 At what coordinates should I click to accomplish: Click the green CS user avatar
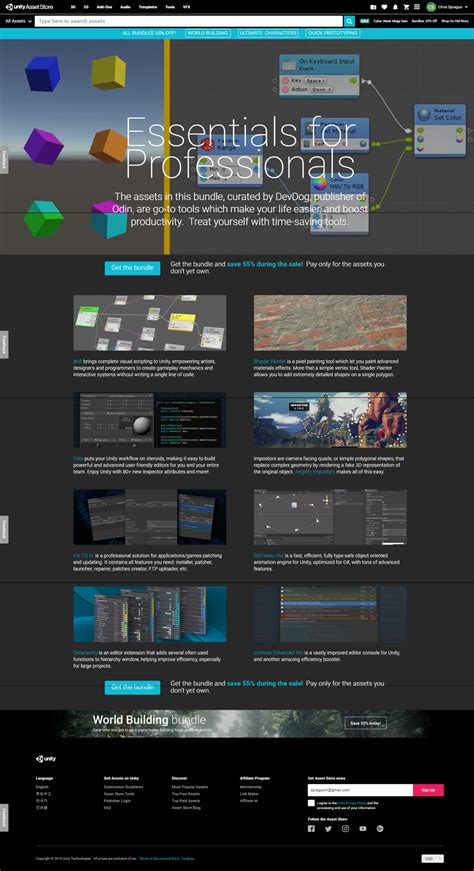[431, 7]
